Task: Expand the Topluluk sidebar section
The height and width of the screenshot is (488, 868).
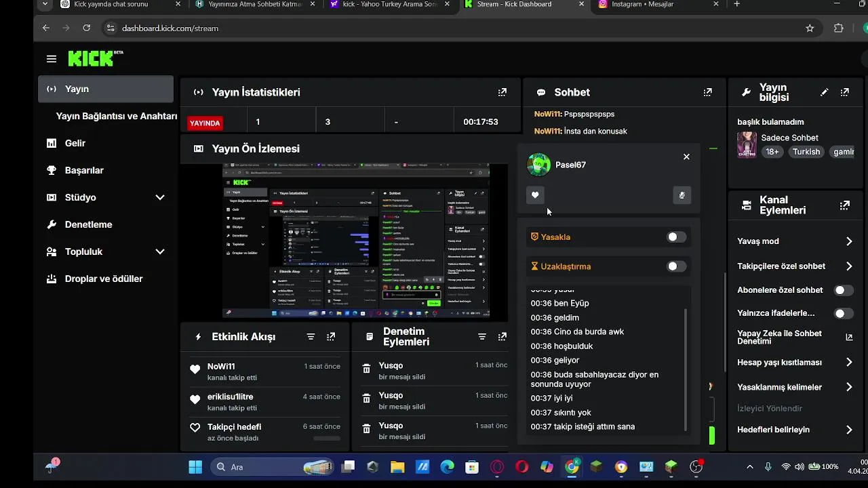Action: click(160, 251)
